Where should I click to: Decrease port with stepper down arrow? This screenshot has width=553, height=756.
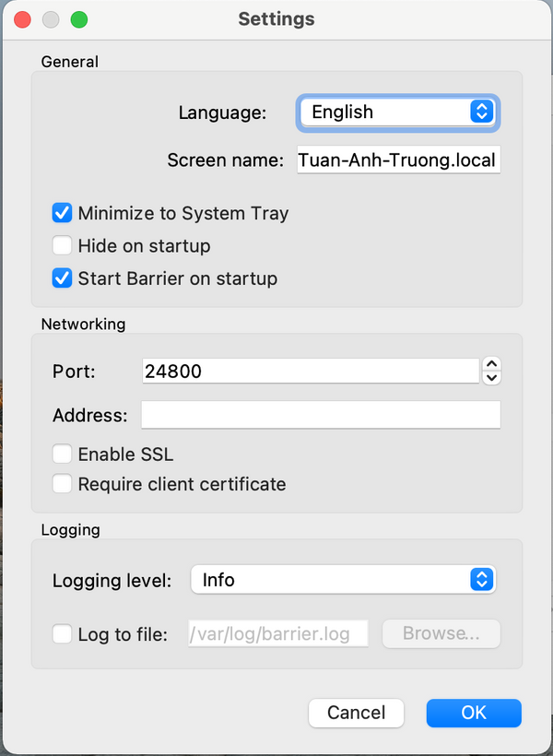pos(492,377)
